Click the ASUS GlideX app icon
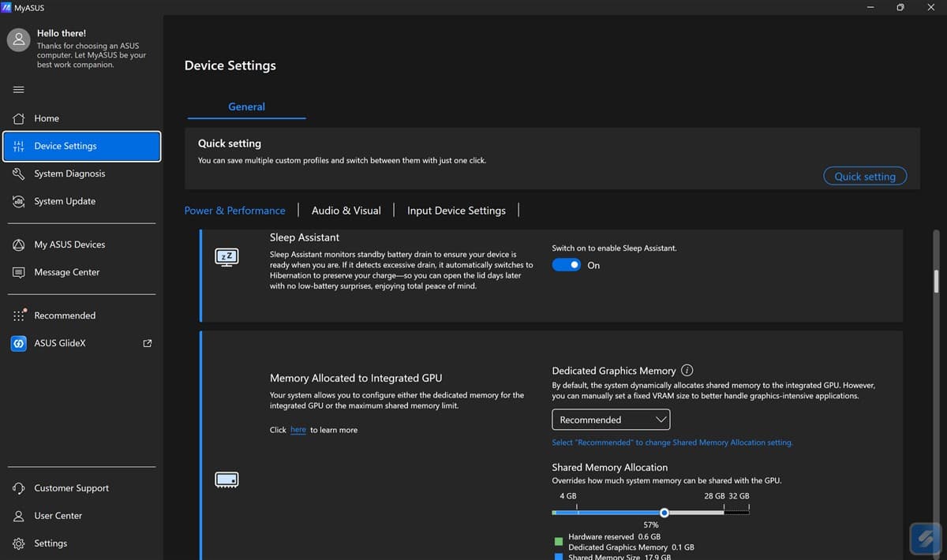This screenshot has width=947, height=560. 19,343
